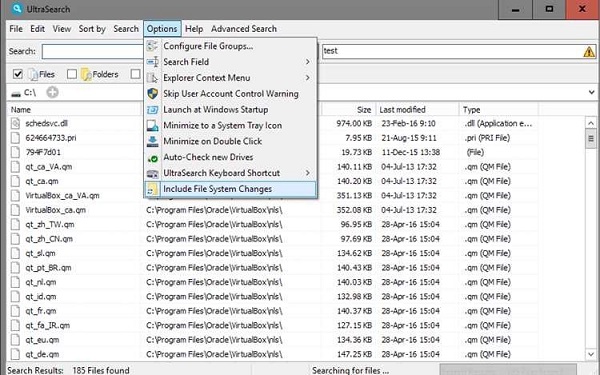
Task: Click the UltraSearch magnifier title icon
Action: [16, 8]
